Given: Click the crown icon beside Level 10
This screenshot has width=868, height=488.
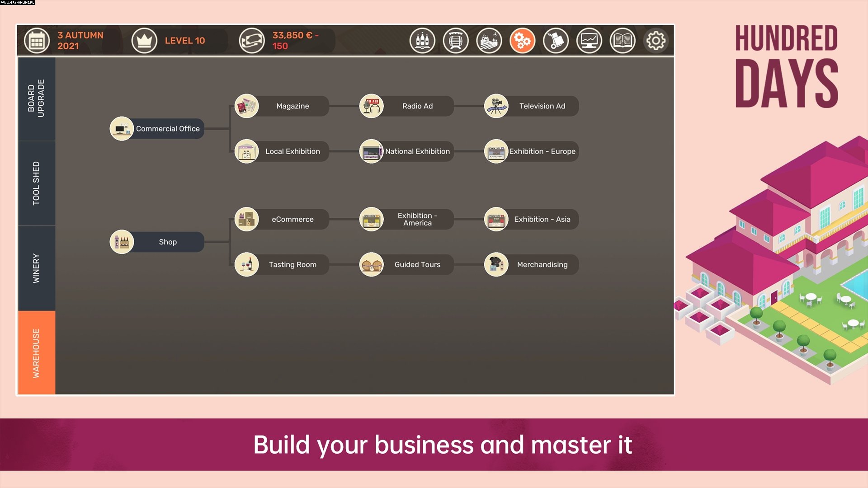Looking at the screenshot, I should 144,40.
